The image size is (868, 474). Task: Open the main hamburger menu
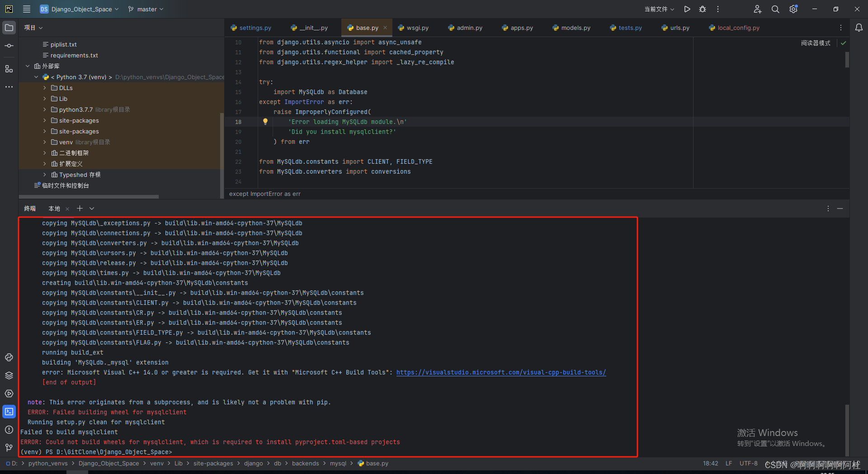27,9
